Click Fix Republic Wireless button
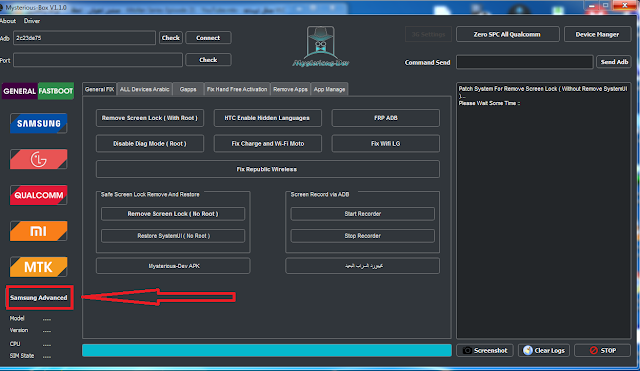This screenshot has width=640, height=371. pos(268,169)
